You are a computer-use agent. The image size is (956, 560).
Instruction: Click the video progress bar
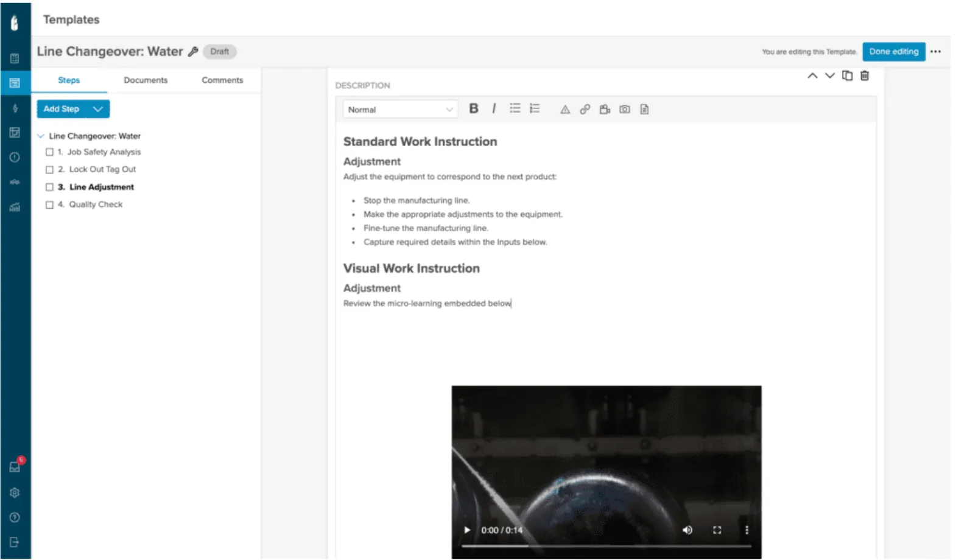[x=606, y=546]
